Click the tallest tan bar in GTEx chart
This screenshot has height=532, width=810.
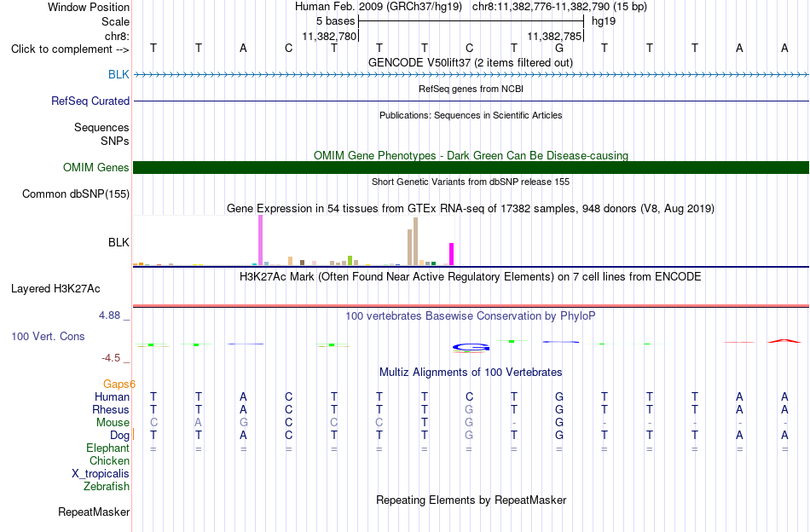(415, 242)
